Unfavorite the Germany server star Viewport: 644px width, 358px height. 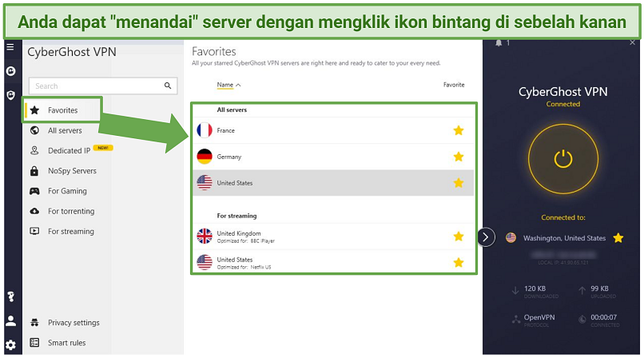click(x=459, y=157)
